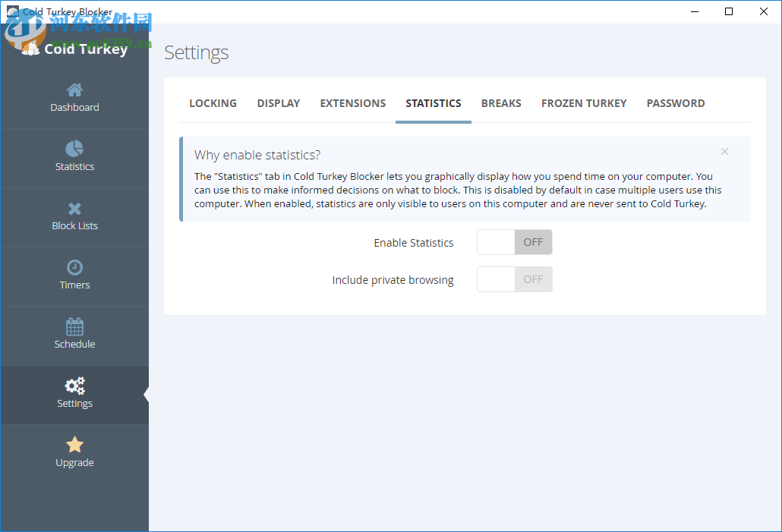Click the app icon in title bar

(12, 11)
